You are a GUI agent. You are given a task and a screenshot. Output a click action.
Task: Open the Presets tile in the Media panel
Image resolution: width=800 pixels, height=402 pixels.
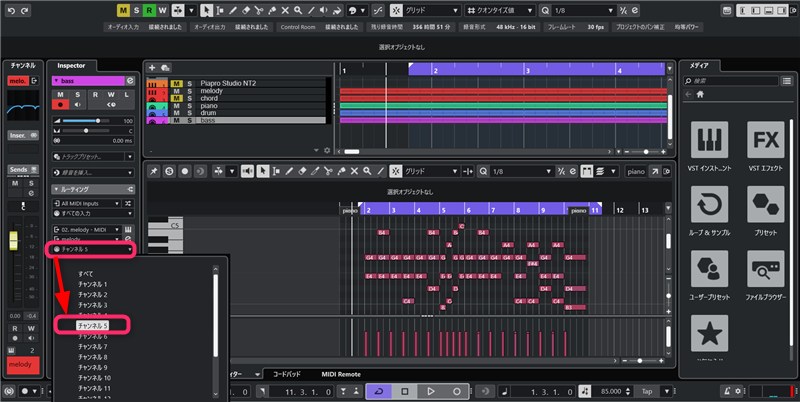tap(766, 204)
